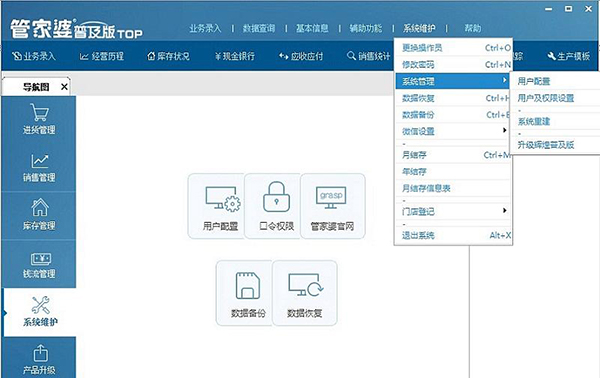Click the 销售统计 toolbar shortcut

point(368,56)
